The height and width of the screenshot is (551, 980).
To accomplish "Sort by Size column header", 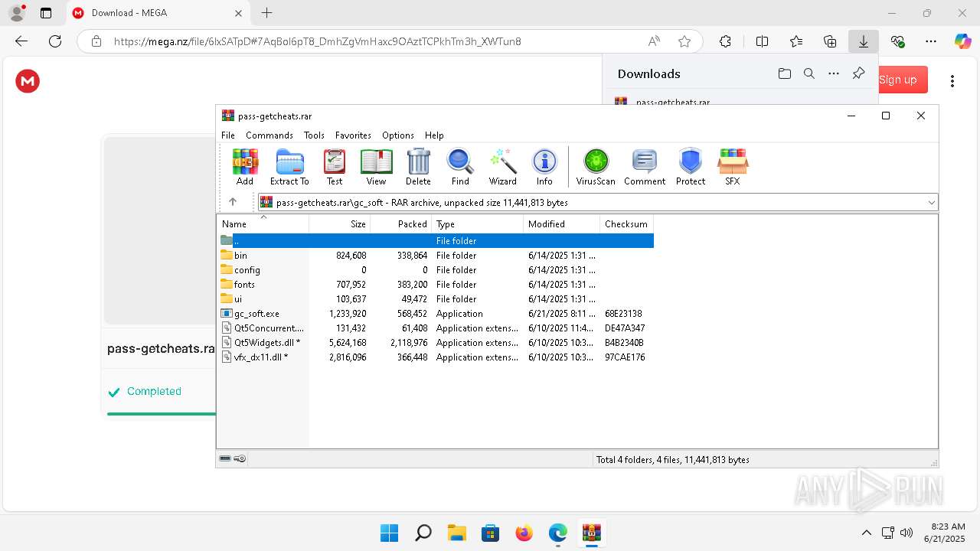I will pyautogui.click(x=340, y=224).
